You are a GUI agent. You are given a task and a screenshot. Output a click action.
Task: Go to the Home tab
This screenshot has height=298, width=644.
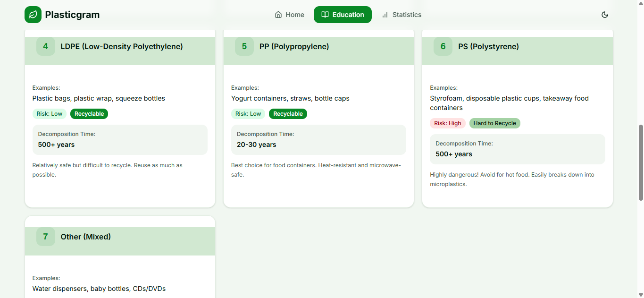coord(289,15)
